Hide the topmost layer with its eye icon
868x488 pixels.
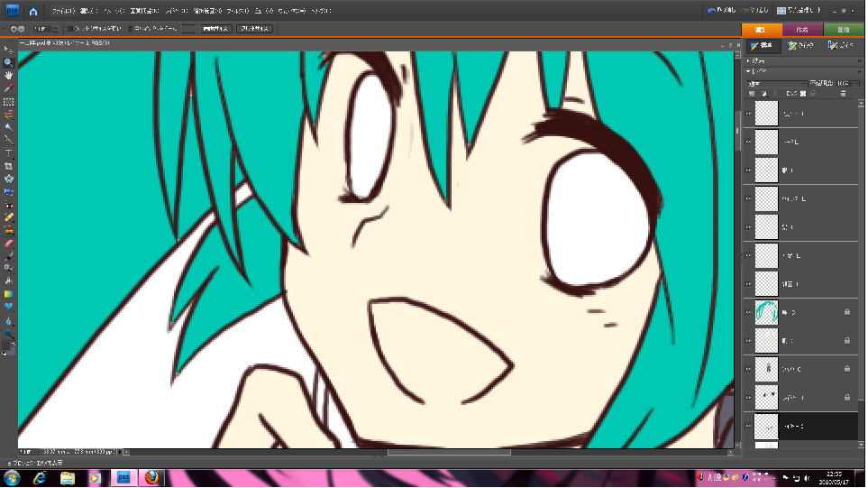click(x=748, y=114)
